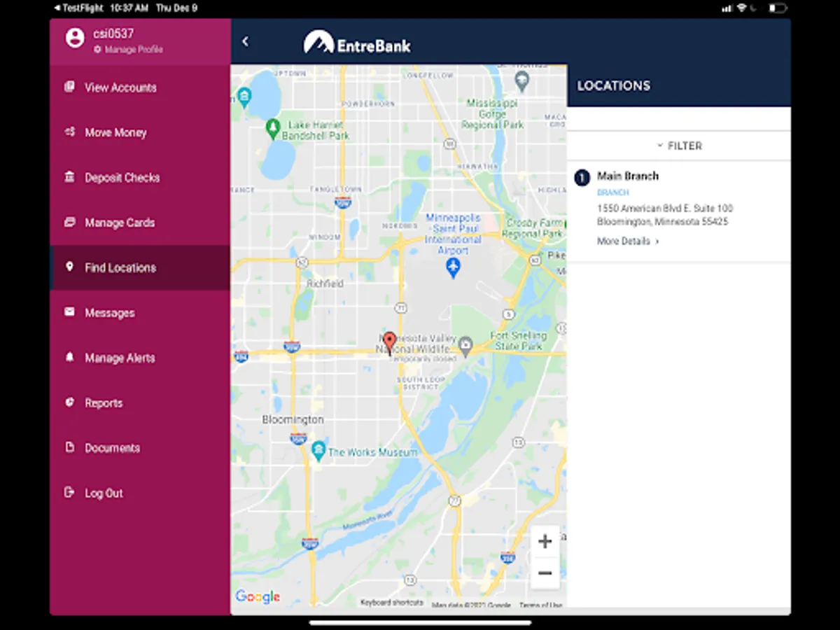Click Log Out

[x=140, y=493]
